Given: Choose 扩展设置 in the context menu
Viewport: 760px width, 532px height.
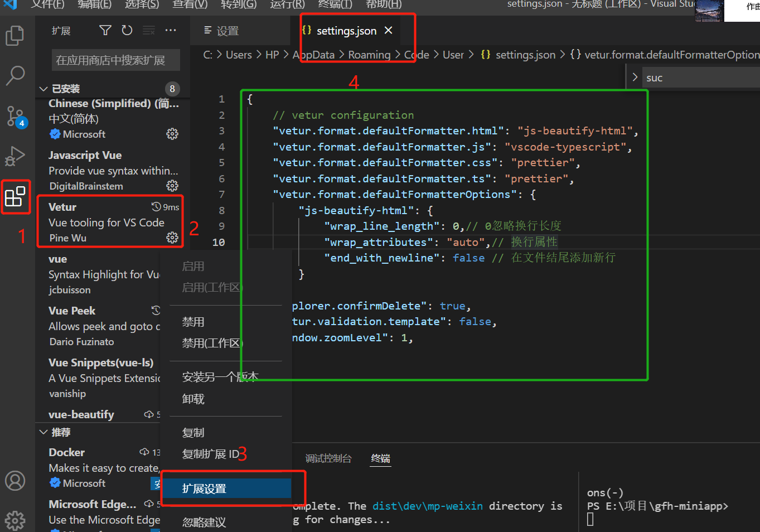Looking at the screenshot, I should tap(226, 489).
